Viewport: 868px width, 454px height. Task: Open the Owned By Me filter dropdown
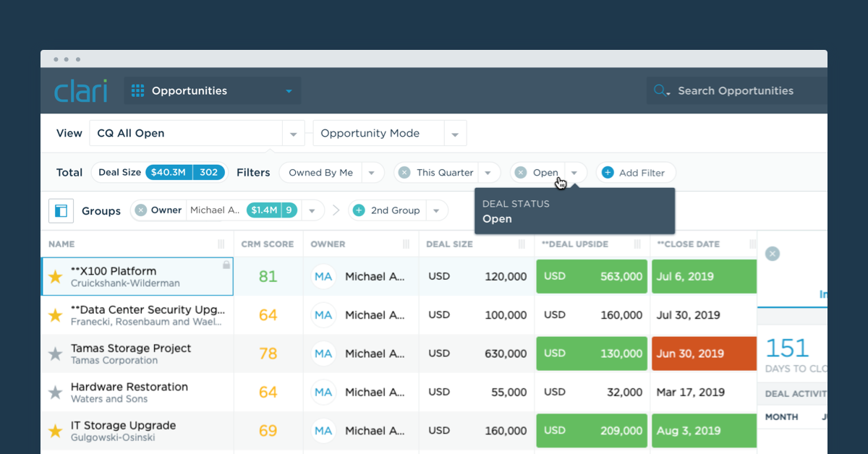(372, 172)
